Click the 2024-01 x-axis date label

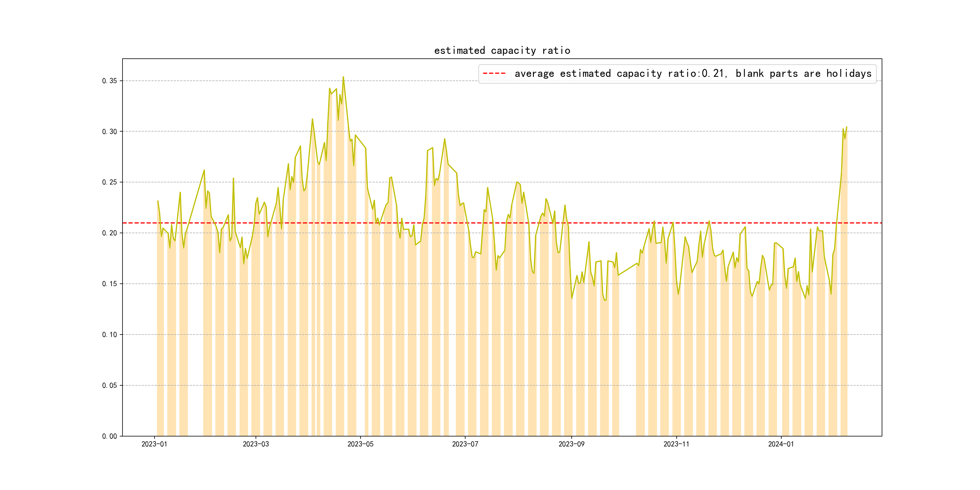[781, 444]
